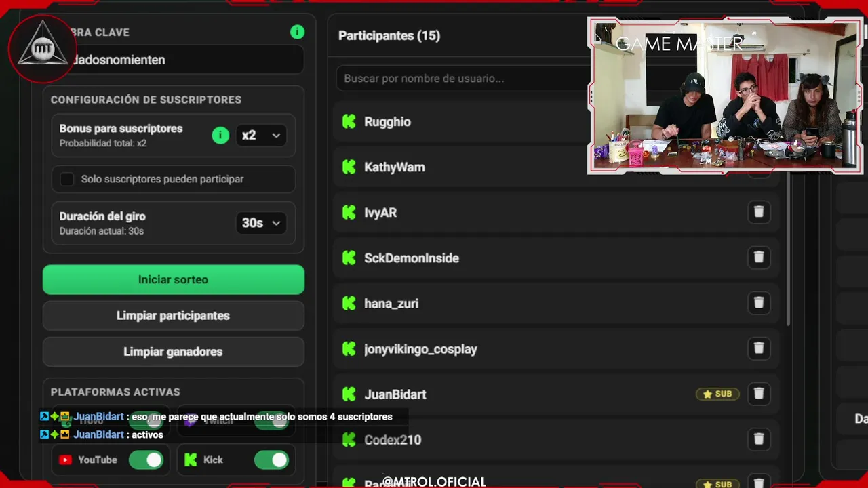Click Limpiar ganadores button
Screen dimensions: 868x488
174,352
